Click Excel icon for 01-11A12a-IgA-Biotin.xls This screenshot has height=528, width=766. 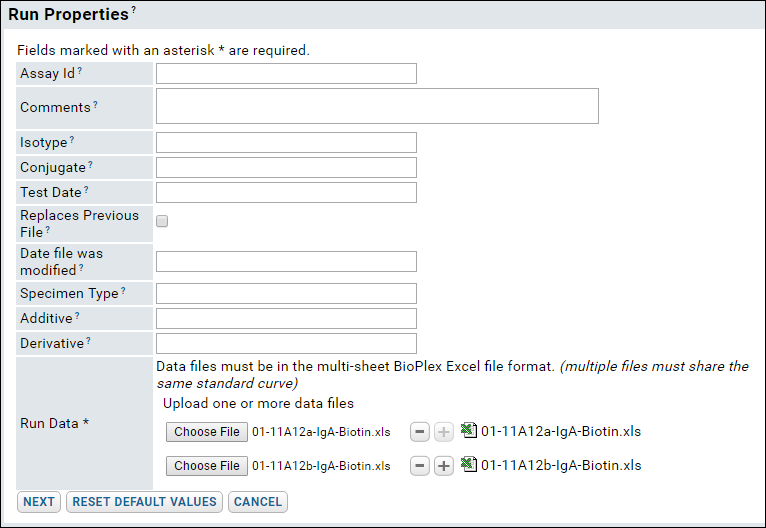tap(469, 430)
